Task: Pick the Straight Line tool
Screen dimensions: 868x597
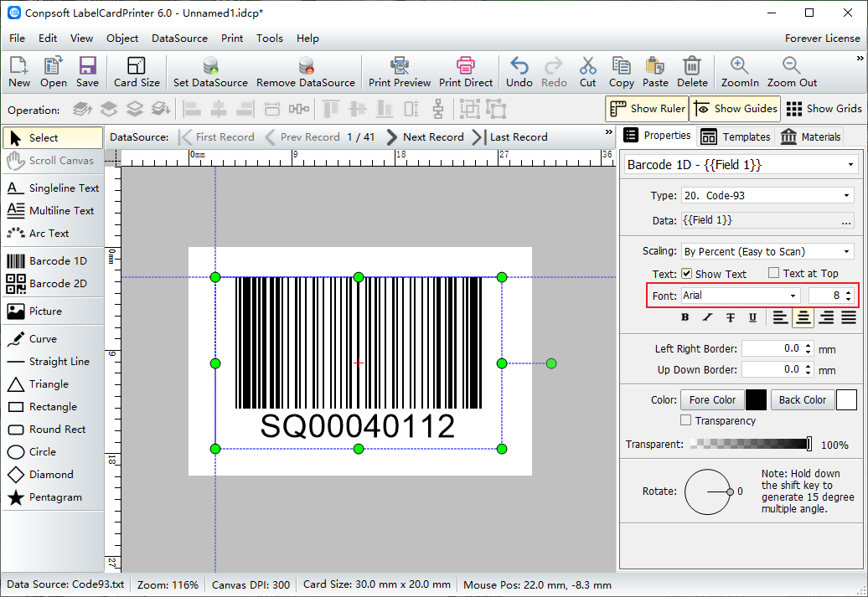Action: tap(53, 362)
